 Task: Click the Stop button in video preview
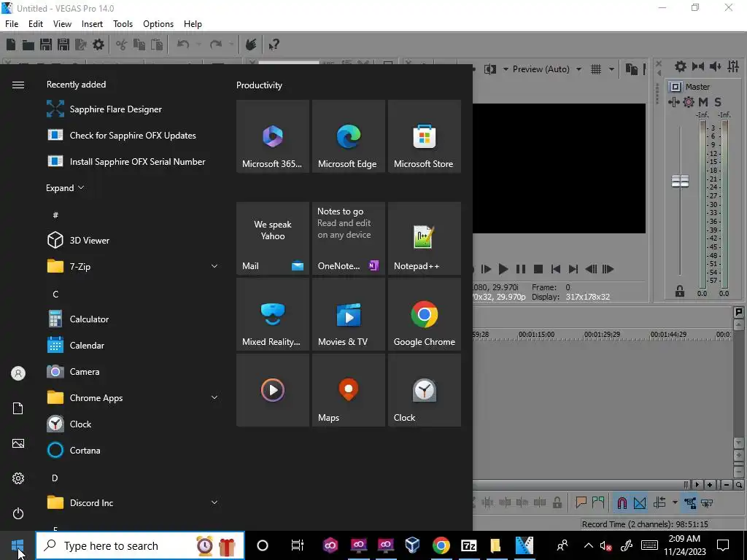point(538,269)
